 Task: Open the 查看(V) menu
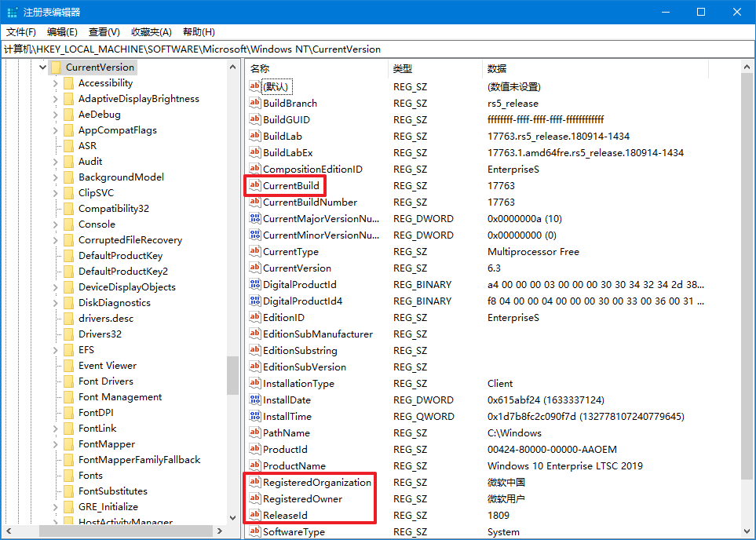(x=104, y=32)
